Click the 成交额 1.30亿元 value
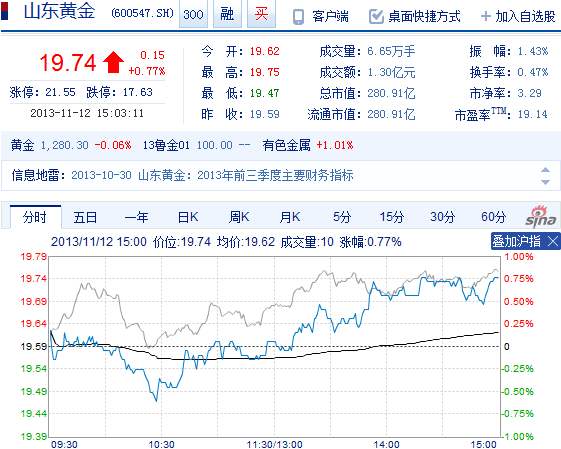The width and height of the screenshot is (561, 449). pos(391,72)
